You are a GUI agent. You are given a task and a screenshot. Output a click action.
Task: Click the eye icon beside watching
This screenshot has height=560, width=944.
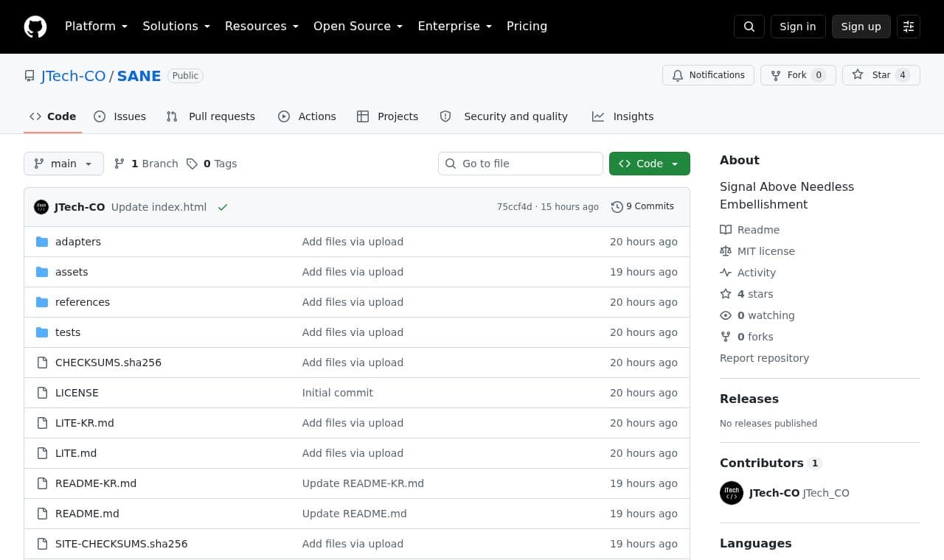click(726, 315)
